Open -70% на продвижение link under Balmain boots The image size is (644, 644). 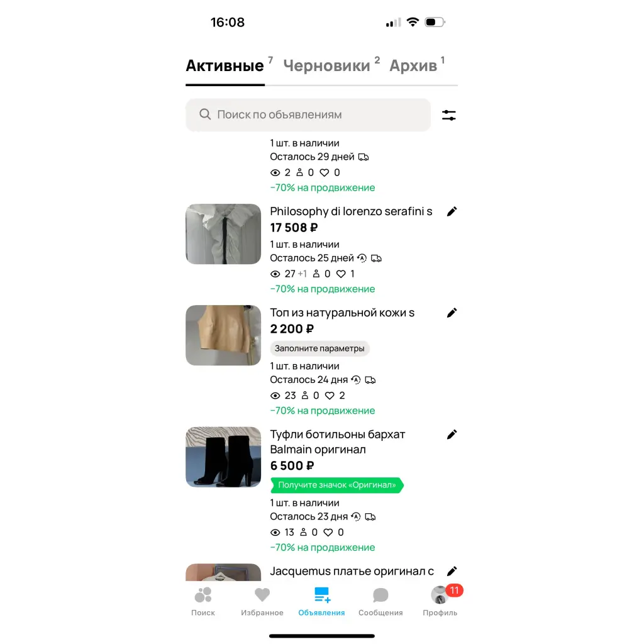pos(323,548)
